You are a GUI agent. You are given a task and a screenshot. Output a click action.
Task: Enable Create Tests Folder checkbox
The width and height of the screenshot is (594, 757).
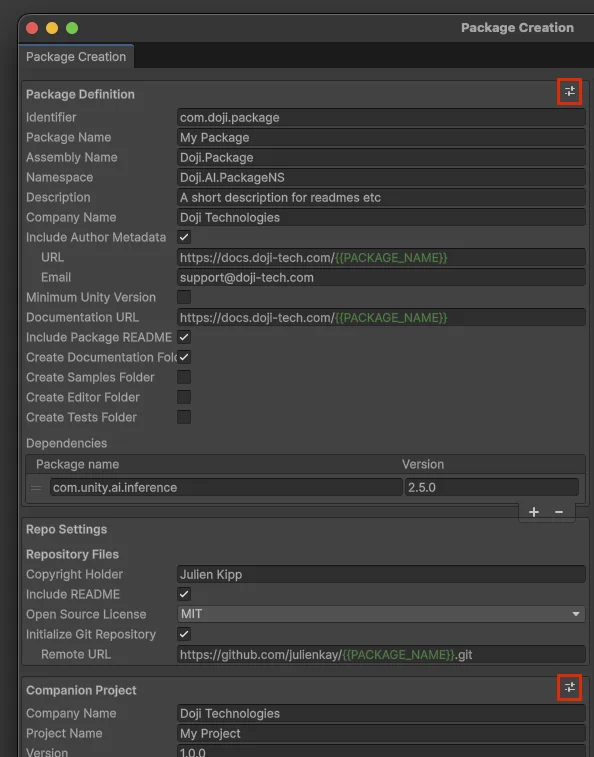pos(184,417)
